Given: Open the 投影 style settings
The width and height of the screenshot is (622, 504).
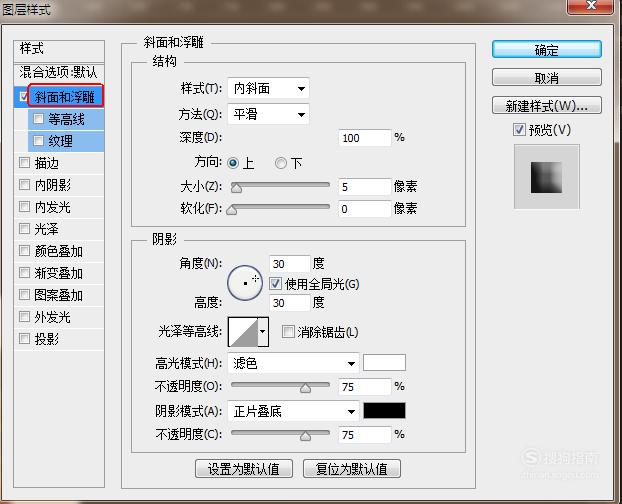Looking at the screenshot, I should (x=46, y=339).
